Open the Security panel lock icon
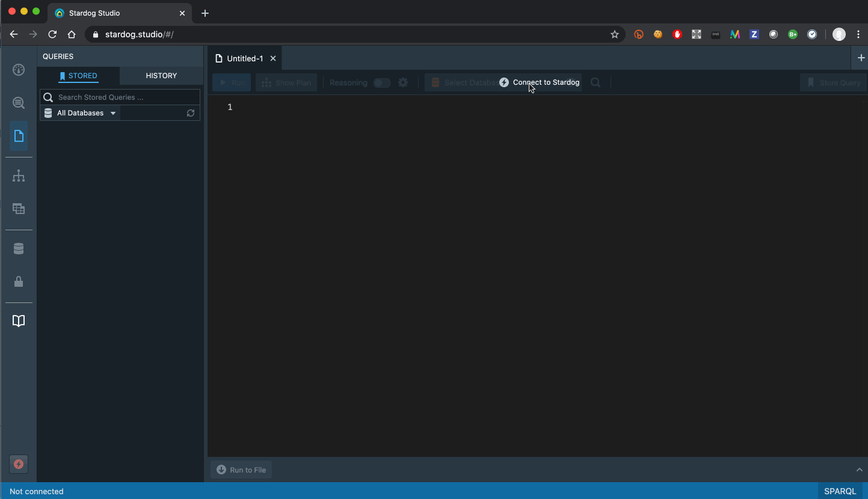Image resolution: width=868 pixels, height=499 pixels. (18, 281)
